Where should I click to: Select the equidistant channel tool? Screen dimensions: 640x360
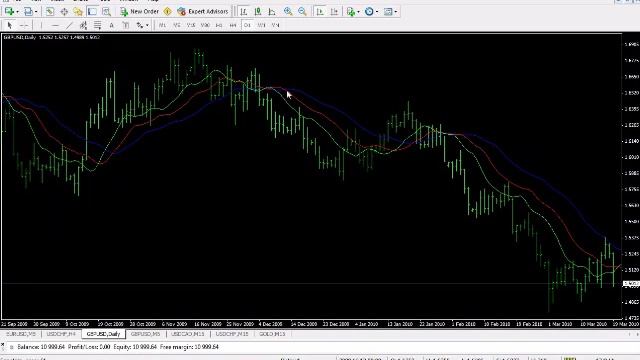coord(83,25)
